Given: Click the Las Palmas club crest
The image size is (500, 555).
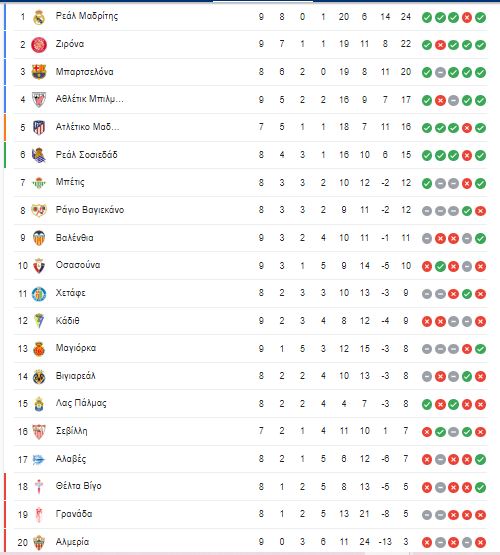Looking at the screenshot, I should (x=39, y=404).
